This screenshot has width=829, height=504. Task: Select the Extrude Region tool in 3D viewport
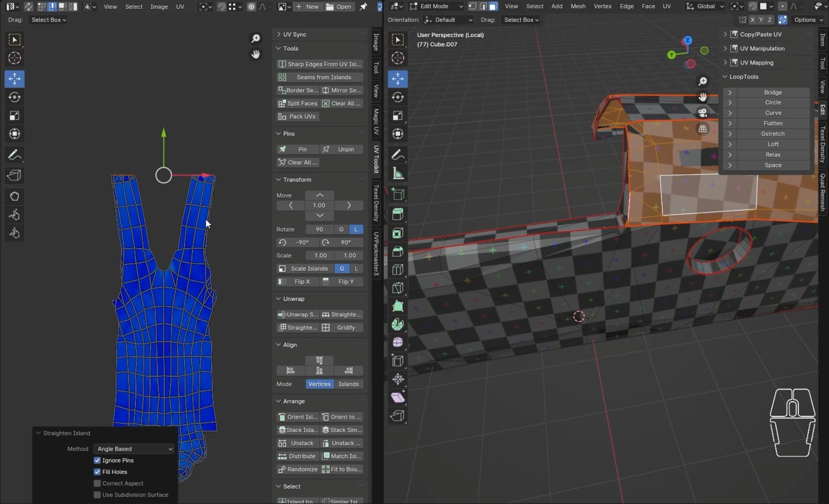click(398, 214)
